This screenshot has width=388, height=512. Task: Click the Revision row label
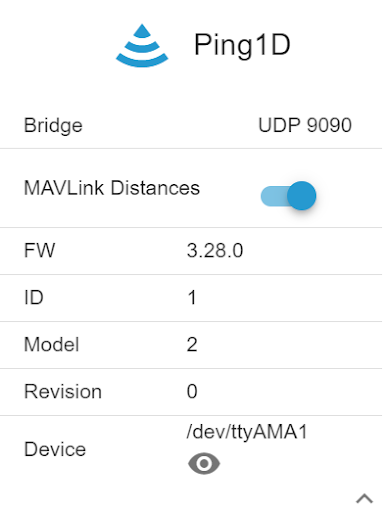pyautogui.click(x=63, y=391)
